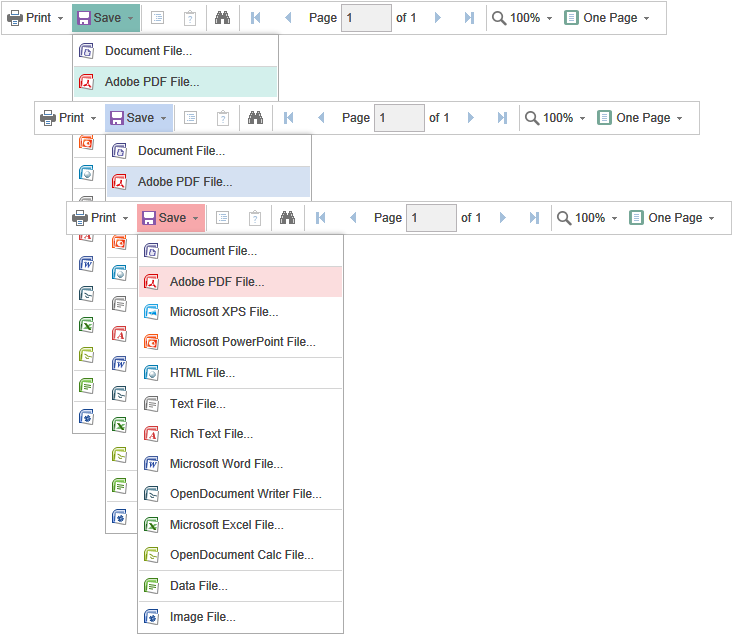Select the Microsoft XPS File menu option
The width and height of the screenshot is (734, 635).
point(224,312)
